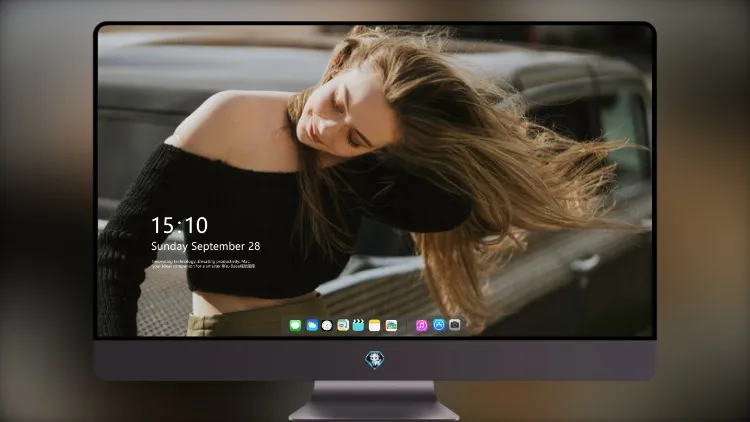Open the Camera app in dock

[x=455, y=325]
